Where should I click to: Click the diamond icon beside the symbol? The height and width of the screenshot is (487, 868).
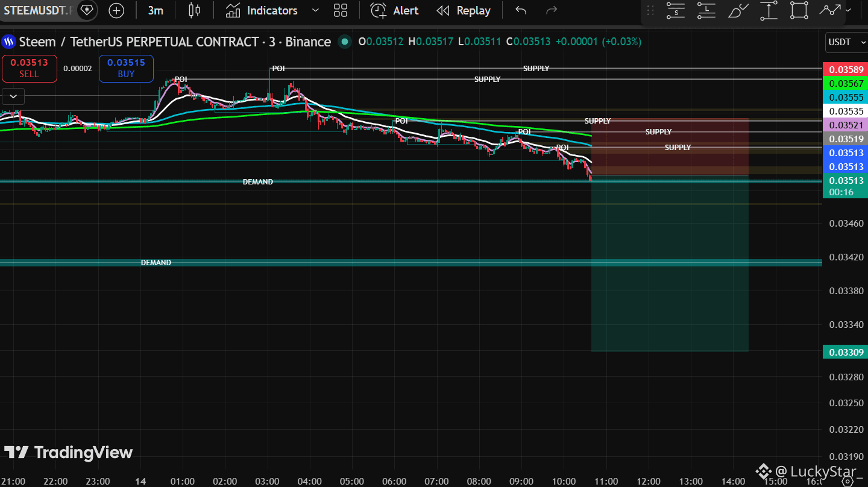pos(87,10)
